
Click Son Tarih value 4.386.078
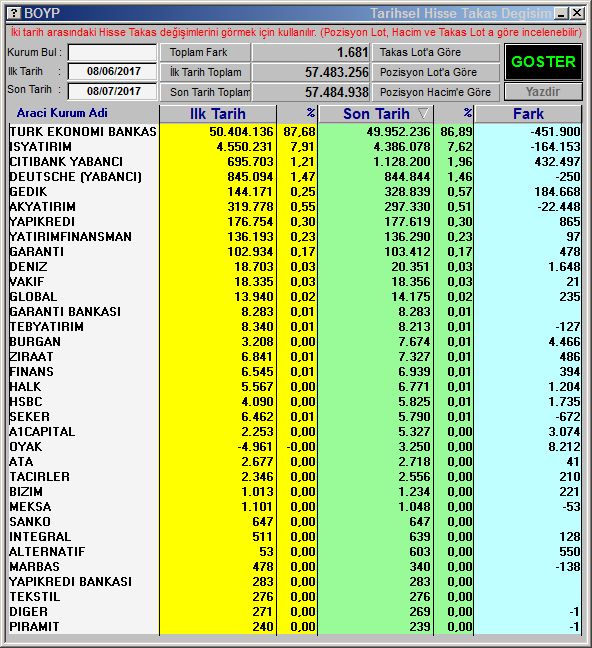(401, 147)
